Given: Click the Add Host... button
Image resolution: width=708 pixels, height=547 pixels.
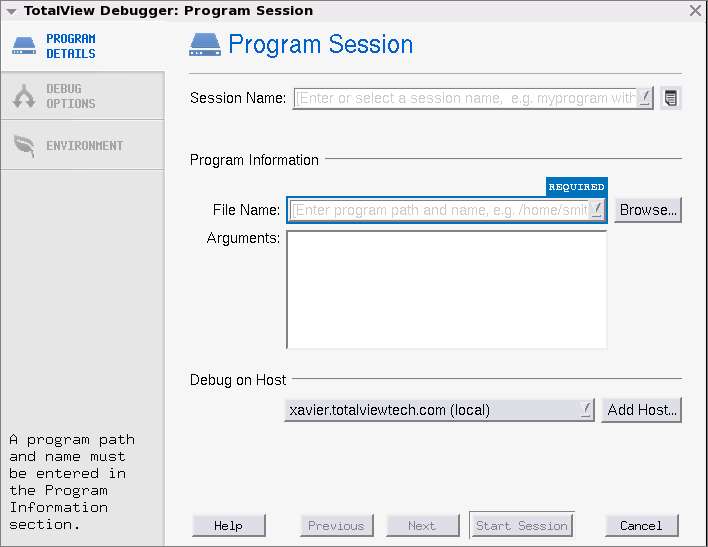Looking at the screenshot, I should pos(641,410).
